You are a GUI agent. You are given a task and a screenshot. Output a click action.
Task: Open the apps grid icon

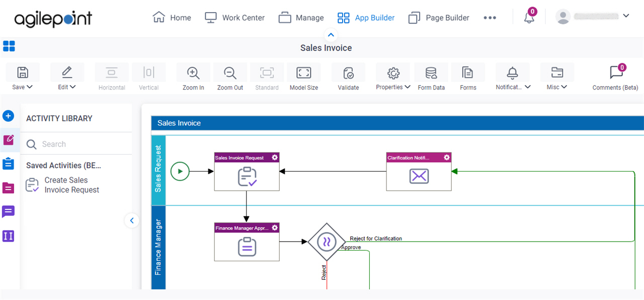click(9, 46)
